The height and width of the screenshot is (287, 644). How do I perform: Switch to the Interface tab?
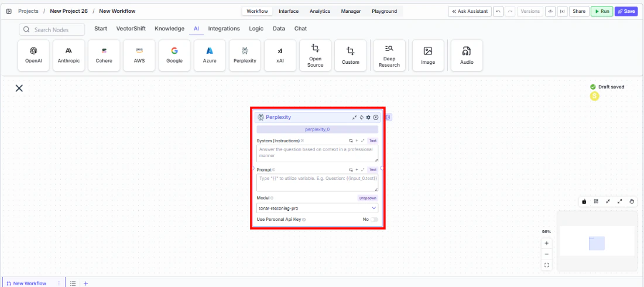(x=289, y=11)
